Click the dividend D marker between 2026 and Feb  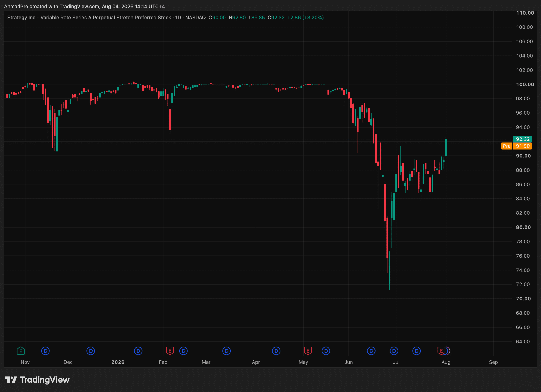click(x=138, y=351)
